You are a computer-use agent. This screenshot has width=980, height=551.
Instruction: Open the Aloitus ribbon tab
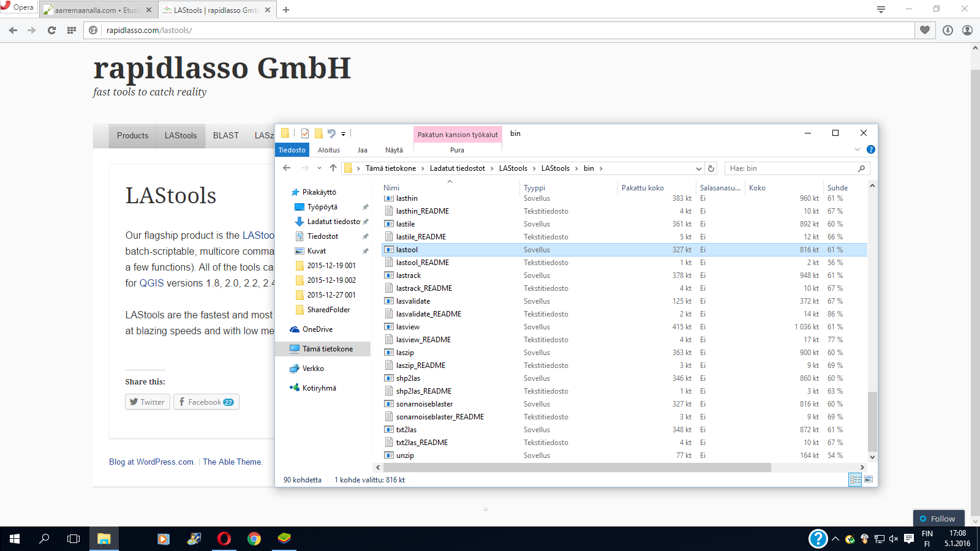coord(329,150)
